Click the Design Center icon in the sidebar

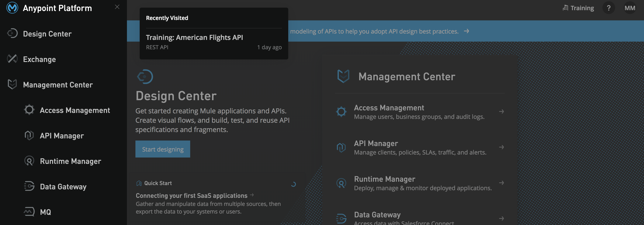click(12, 33)
